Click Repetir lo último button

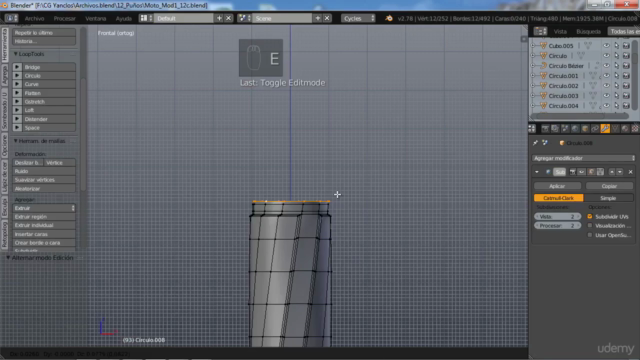pos(44,33)
